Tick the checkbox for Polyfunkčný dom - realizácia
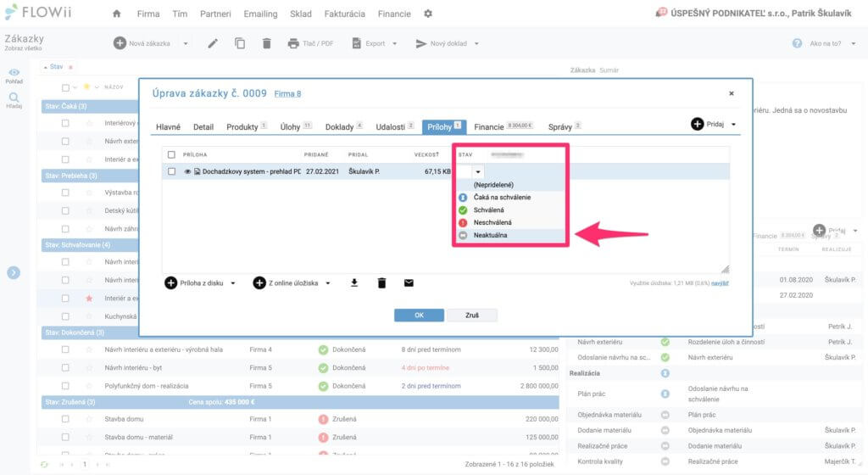Screen dimensions: 868x475 click(x=65, y=387)
